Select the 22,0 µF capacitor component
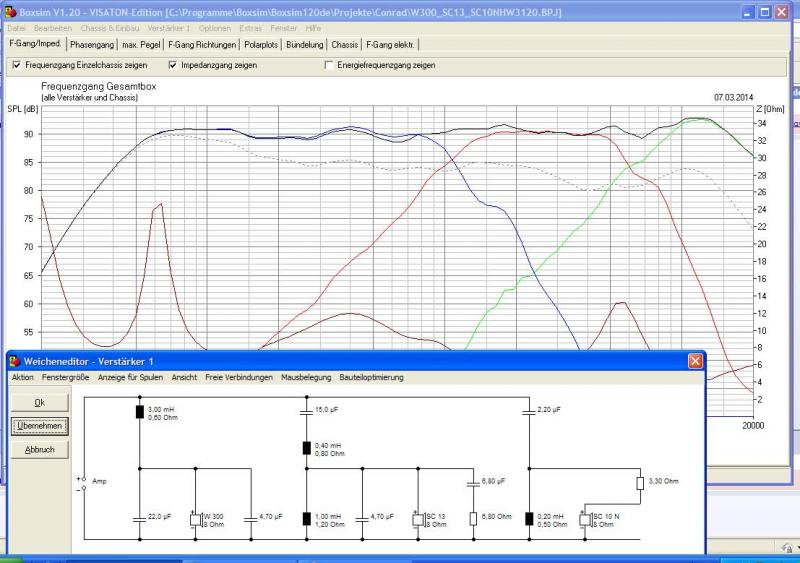The width and height of the screenshot is (800, 563). click(x=139, y=517)
